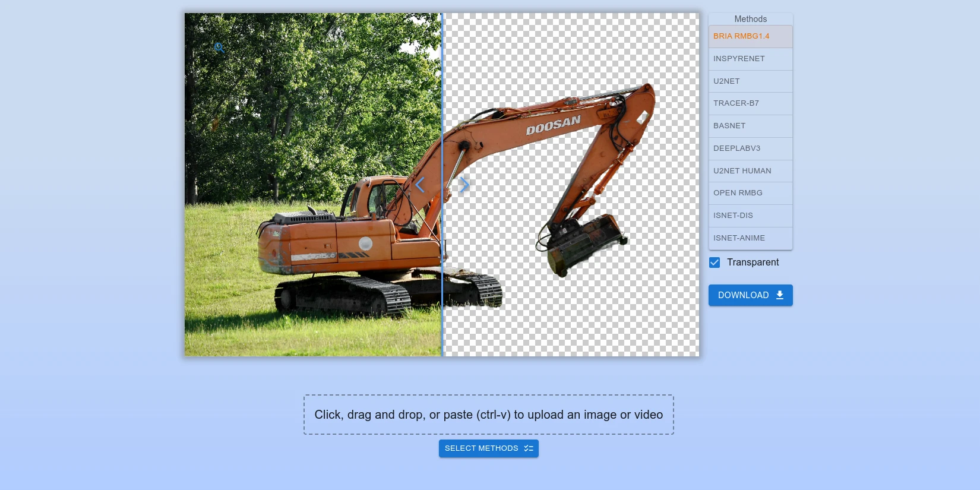Switch to DEEPLABV3 method
This screenshot has height=490, width=980.
click(750, 148)
